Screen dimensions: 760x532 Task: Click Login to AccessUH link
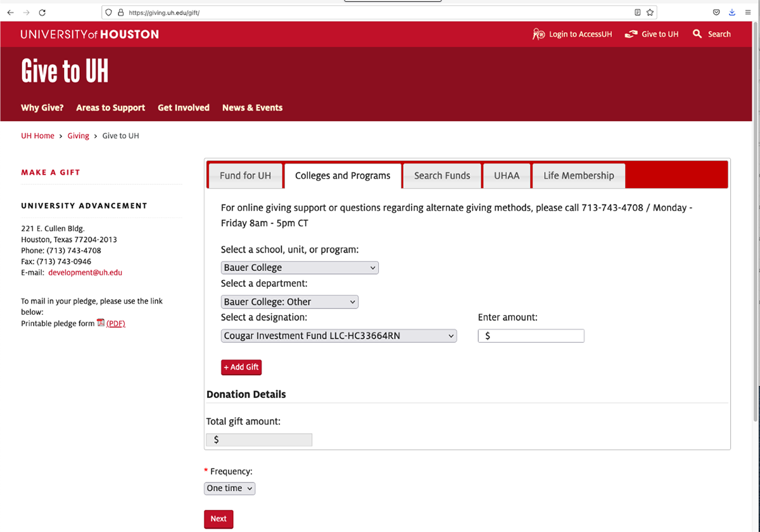tap(581, 34)
